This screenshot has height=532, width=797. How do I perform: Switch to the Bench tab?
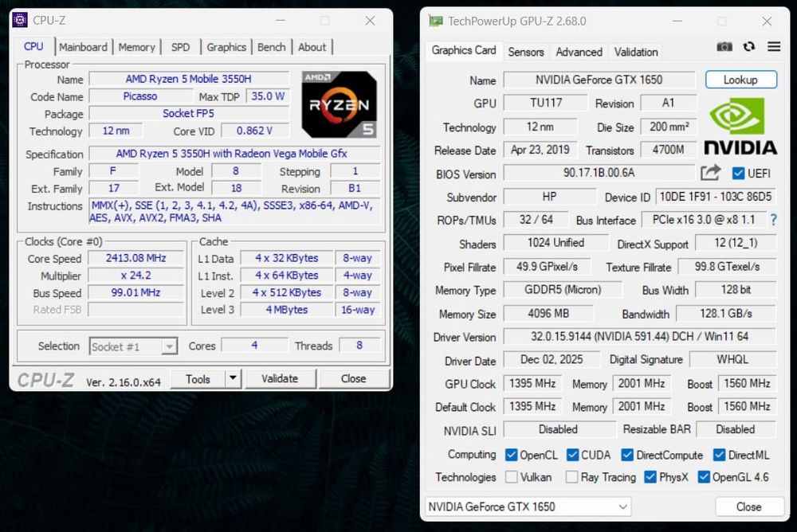(272, 47)
